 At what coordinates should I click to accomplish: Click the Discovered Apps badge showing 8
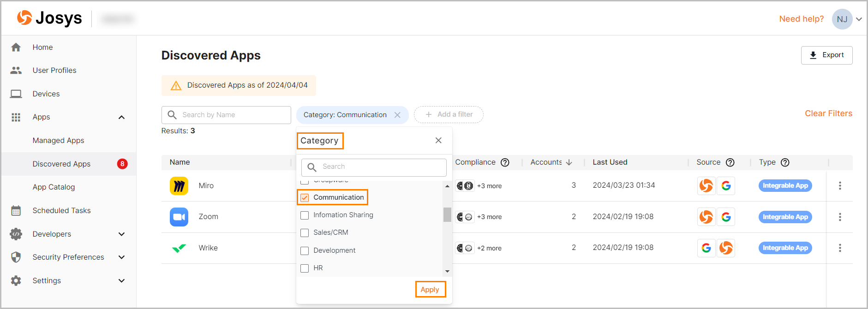point(122,164)
